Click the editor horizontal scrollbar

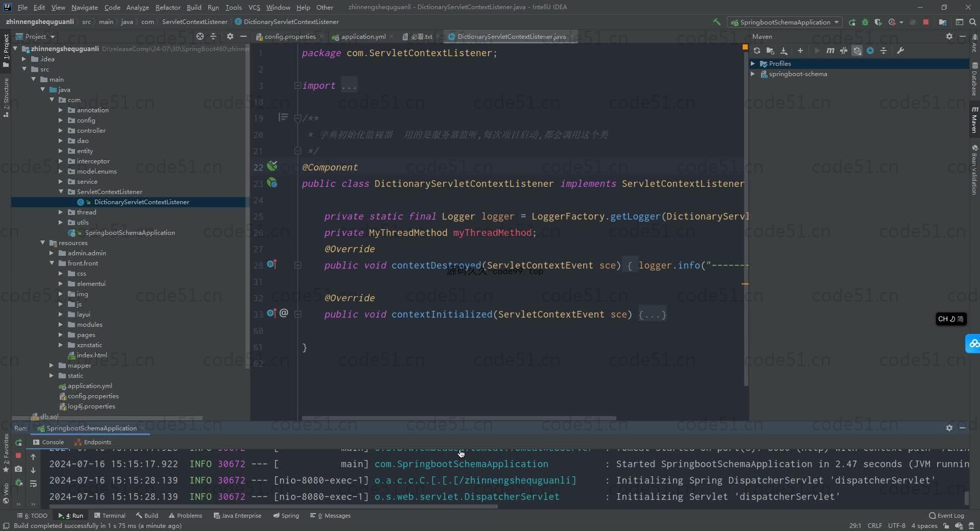pyautogui.click(x=458, y=418)
